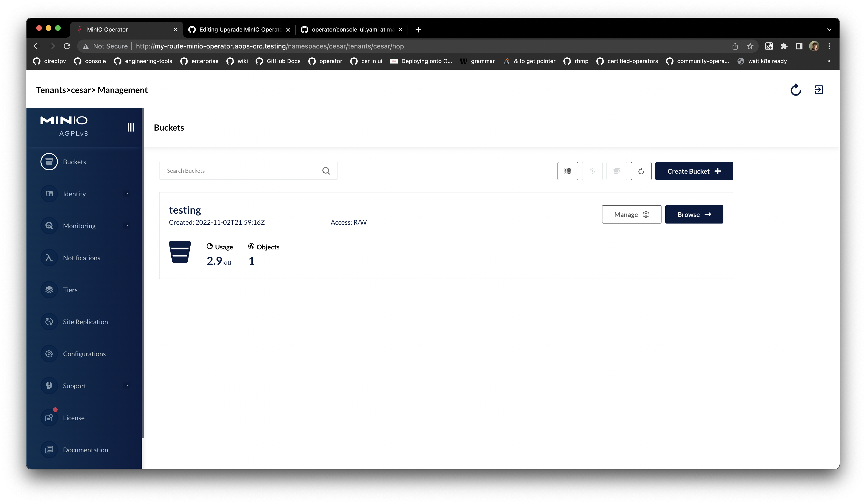Browse the testing bucket

coord(694,214)
